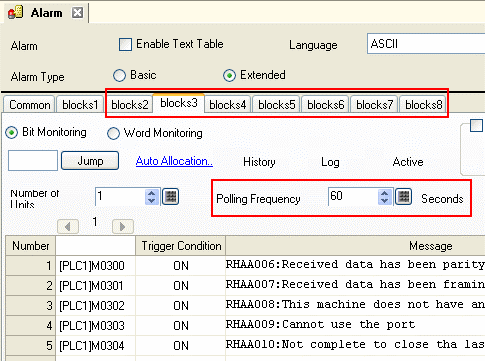Go to previous units page arrow

click(x=68, y=227)
